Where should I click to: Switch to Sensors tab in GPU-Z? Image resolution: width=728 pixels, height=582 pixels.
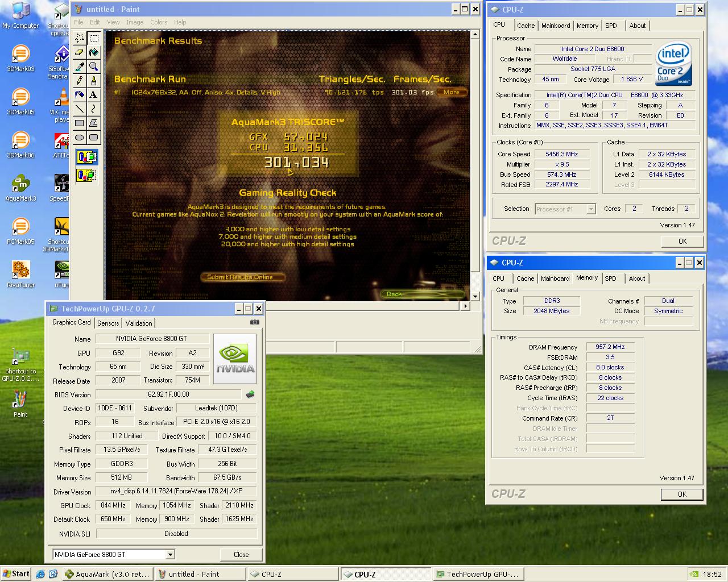[108, 323]
